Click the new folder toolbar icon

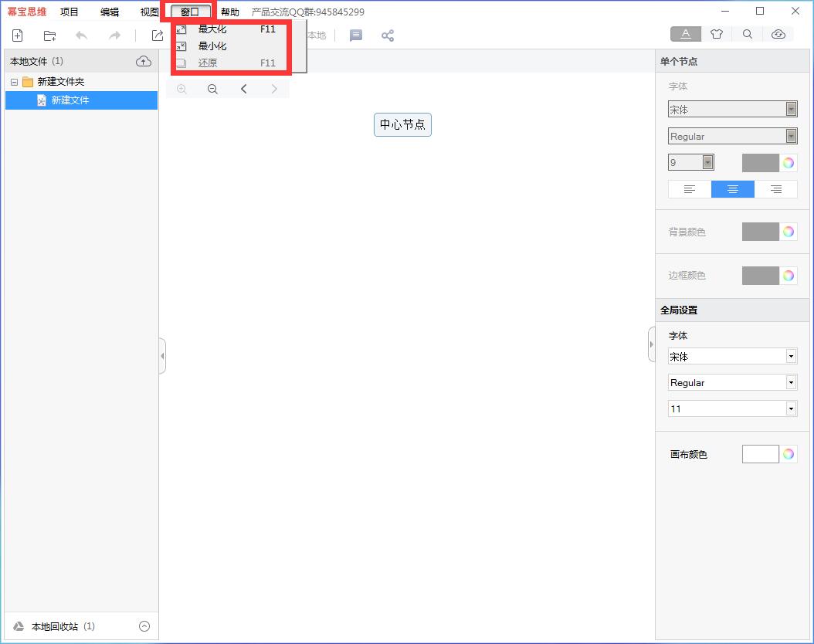[x=49, y=36]
